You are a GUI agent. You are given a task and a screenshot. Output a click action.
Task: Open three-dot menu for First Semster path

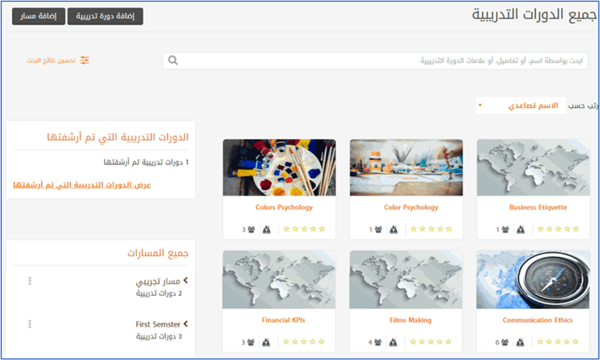pos(30,324)
